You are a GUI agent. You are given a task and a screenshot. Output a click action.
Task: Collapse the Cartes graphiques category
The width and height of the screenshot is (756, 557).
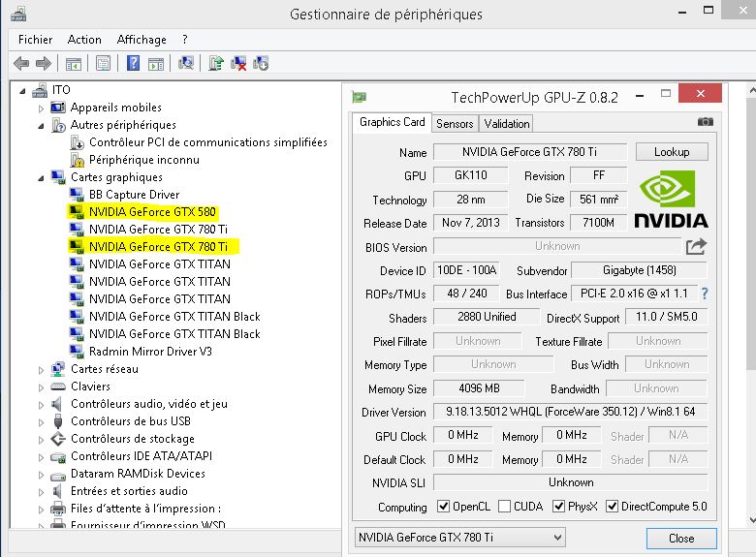[x=41, y=178]
